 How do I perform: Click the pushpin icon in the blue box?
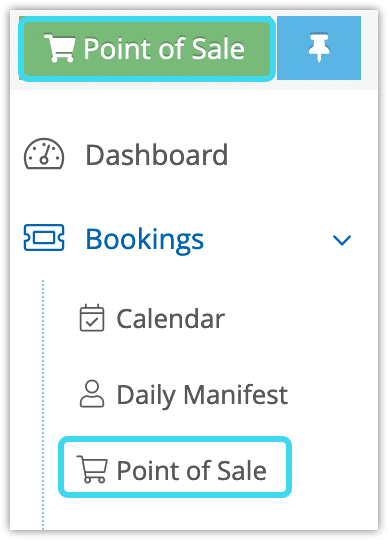tap(319, 48)
